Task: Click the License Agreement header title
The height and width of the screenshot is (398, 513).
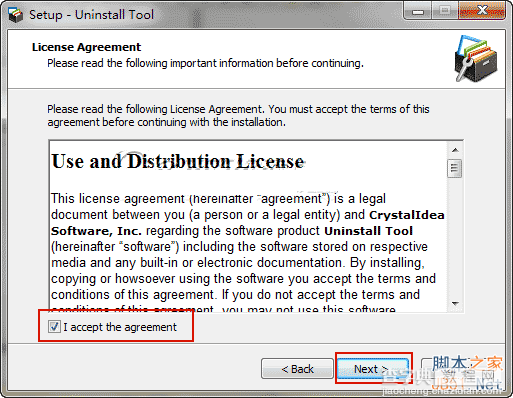Action: (x=86, y=47)
